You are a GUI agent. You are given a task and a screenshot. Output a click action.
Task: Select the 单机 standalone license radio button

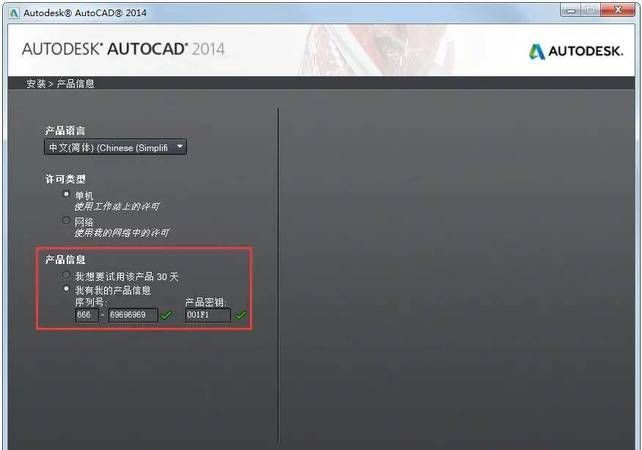[66, 194]
